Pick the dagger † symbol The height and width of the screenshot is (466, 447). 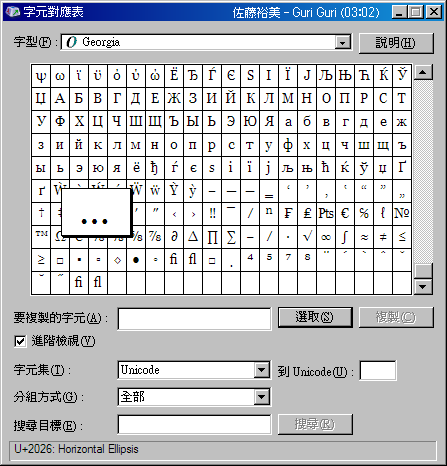(41, 214)
